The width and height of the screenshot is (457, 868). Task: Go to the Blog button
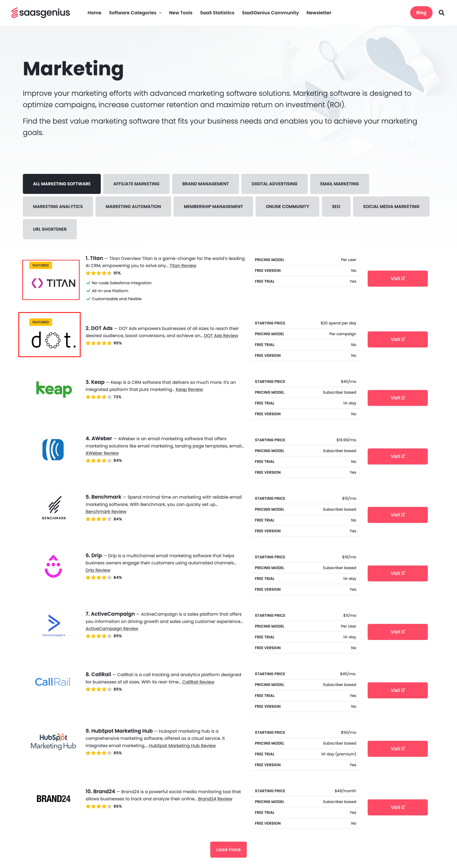click(x=421, y=13)
